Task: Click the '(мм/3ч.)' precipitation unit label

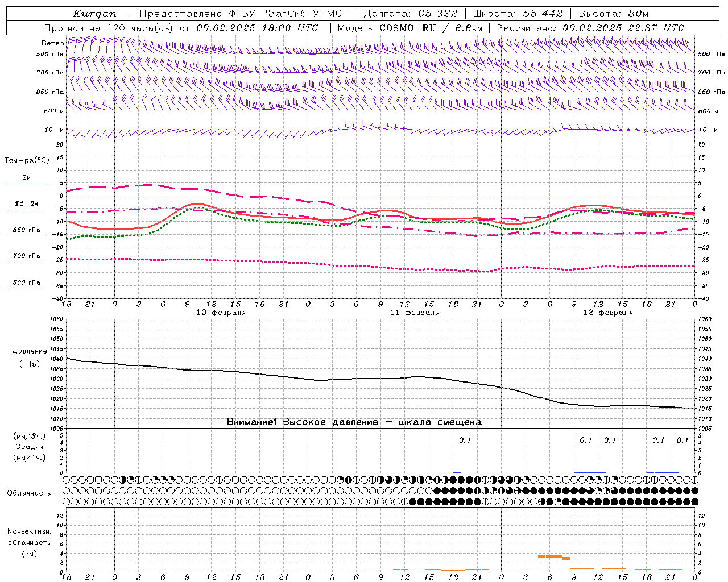Action: click(x=30, y=436)
